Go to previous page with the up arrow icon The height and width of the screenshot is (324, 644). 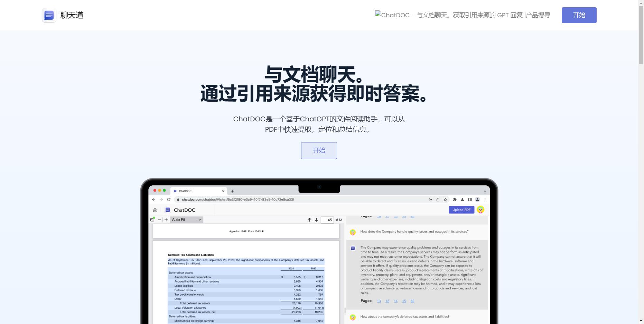click(310, 220)
